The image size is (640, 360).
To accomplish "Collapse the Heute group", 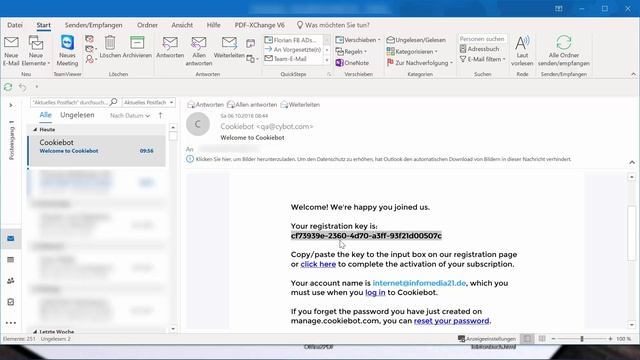I will coord(35,129).
